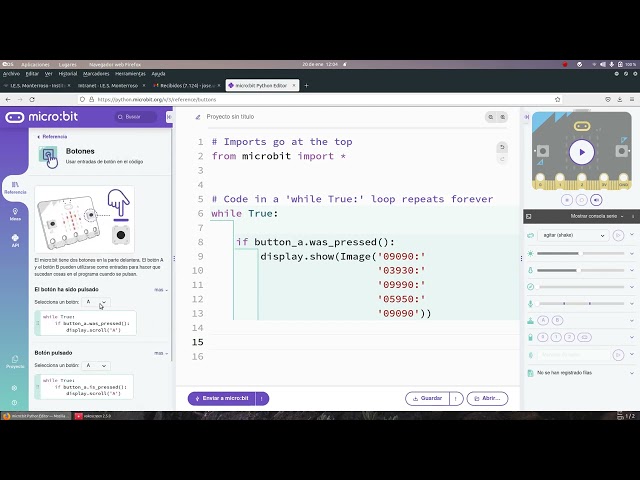Open button dropdown under El botón ha sido pulsado

[96, 302]
